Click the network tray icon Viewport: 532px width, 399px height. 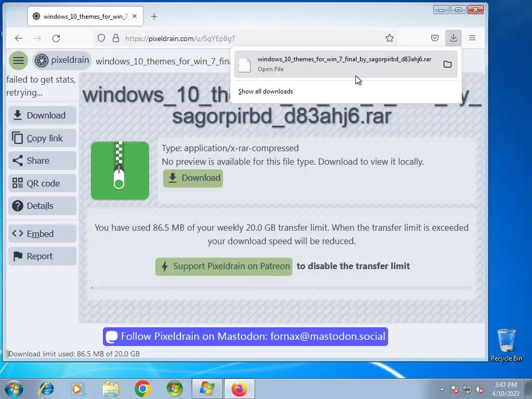point(467,390)
